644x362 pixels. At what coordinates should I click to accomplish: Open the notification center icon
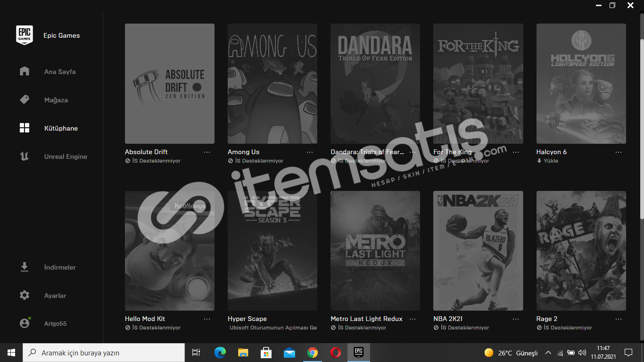pyautogui.click(x=628, y=353)
